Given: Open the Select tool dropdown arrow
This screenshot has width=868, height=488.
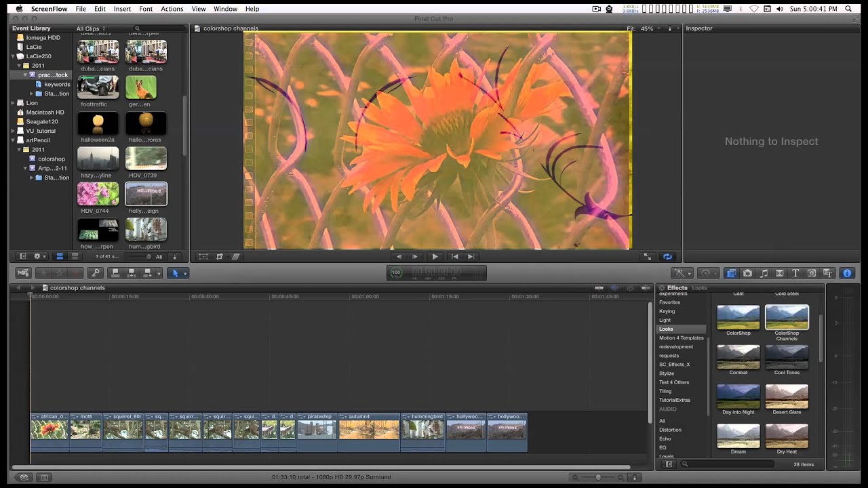Looking at the screenshot, I should (x=185, y=273).
